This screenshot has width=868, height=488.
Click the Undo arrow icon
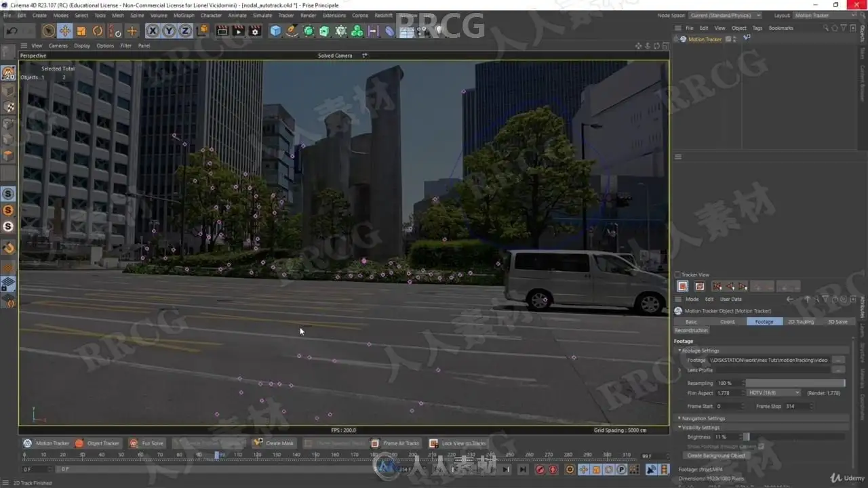click(12, 30)
